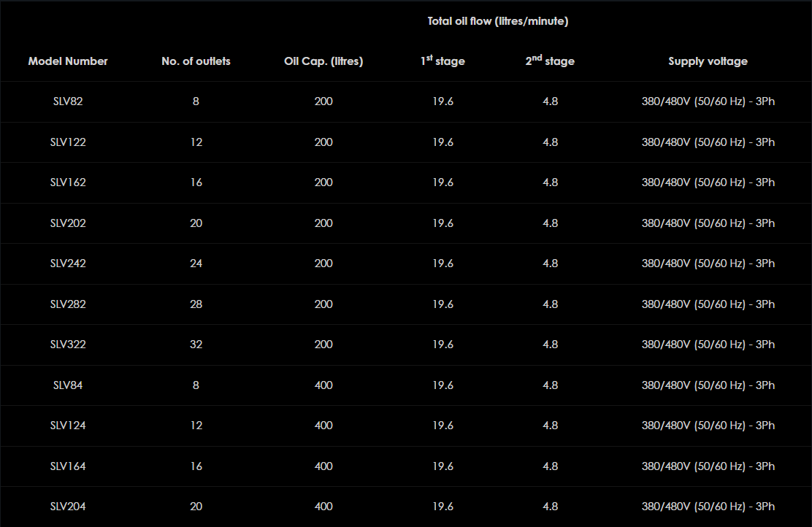Select the SLV204 model cell
The image size is (812, 527).
click(68, 507)
